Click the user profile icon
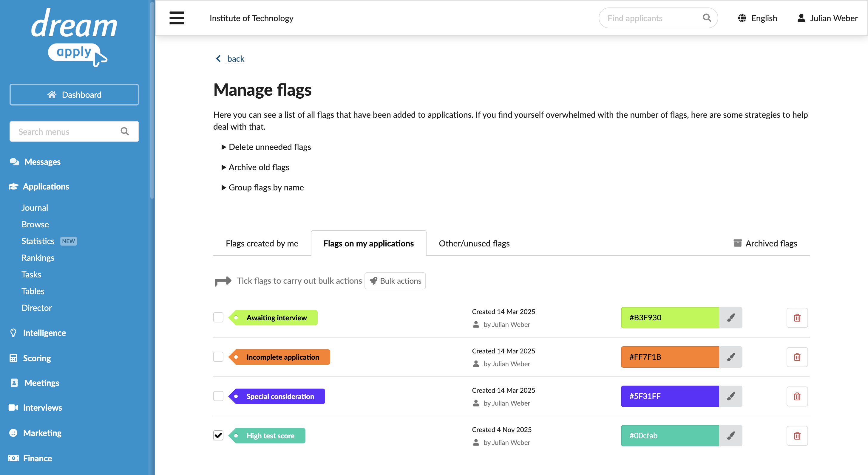The width and height of the screenshot is (868, 475). (x=801, y=18)
